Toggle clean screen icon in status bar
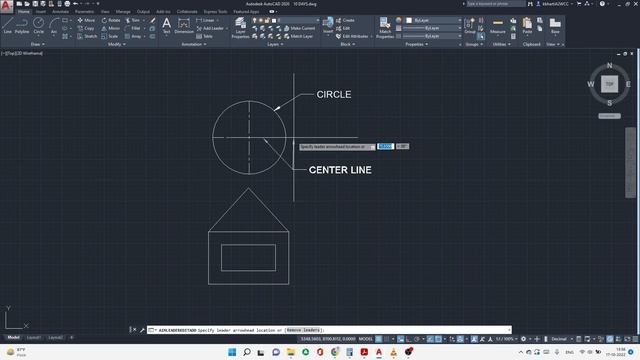 click(627, 339)
